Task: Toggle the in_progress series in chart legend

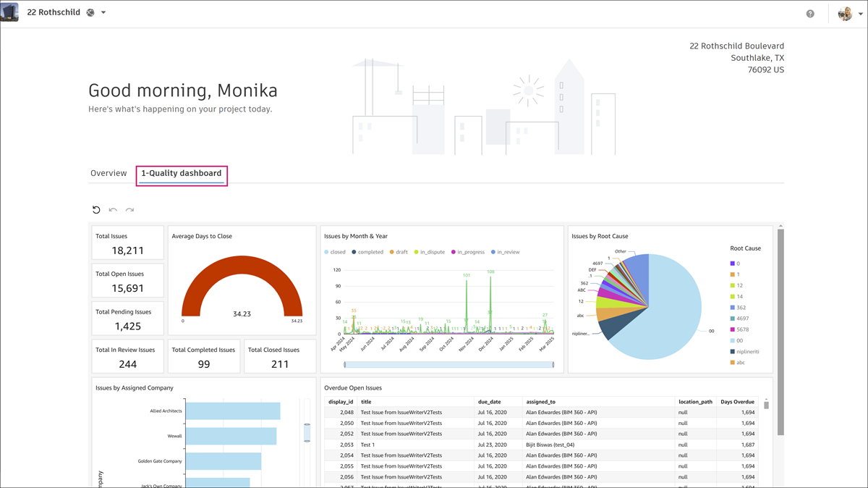Action: coord(468,252)
